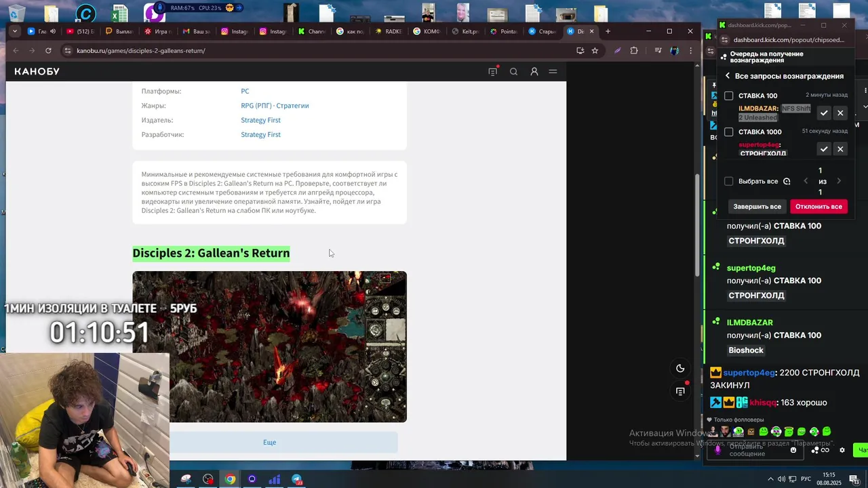Reject the supertop4eg reward request

(x=840, y=149)
